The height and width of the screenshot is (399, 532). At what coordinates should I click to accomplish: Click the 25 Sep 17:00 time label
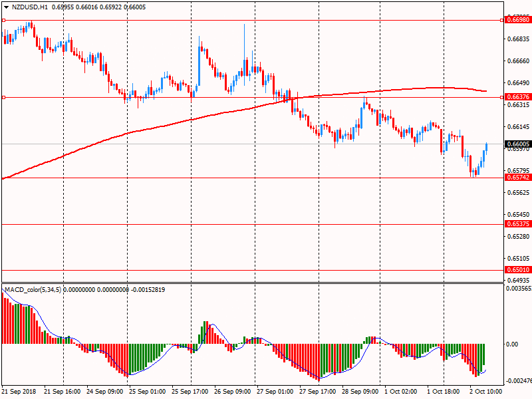[190, 392]
